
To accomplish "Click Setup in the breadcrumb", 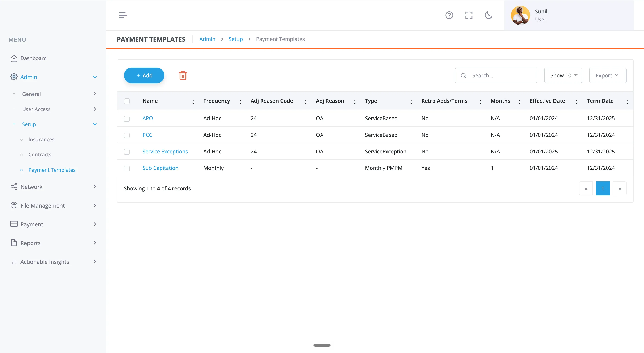I will coord(236,39).
